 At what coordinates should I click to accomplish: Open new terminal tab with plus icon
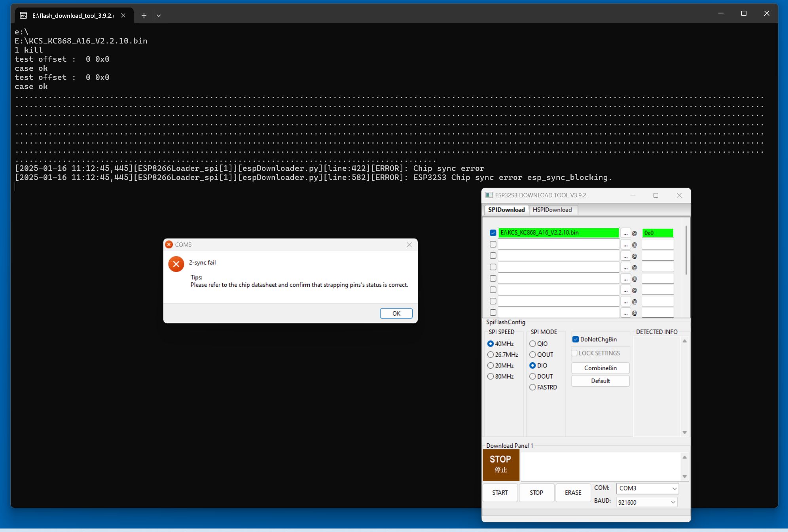click(x=144, y=15)
